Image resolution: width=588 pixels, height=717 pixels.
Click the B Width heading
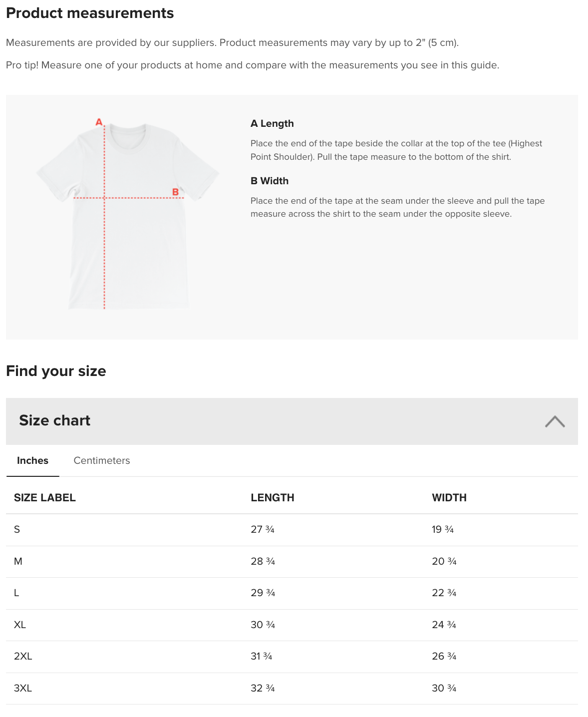pos(270,181)
